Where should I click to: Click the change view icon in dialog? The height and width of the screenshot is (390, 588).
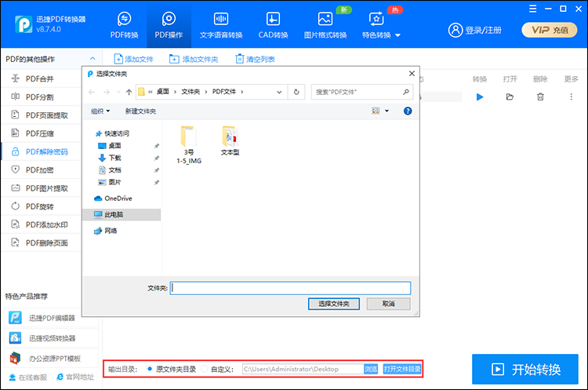tap(376, 111)
